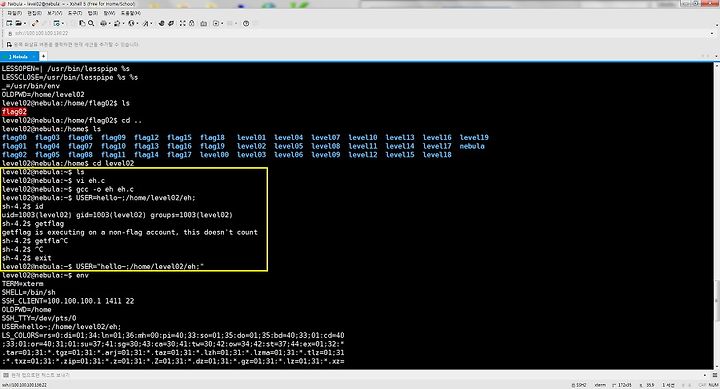Click the encoding globe icon
Viewport: 720px width, 389px height.
click(131, 23)
